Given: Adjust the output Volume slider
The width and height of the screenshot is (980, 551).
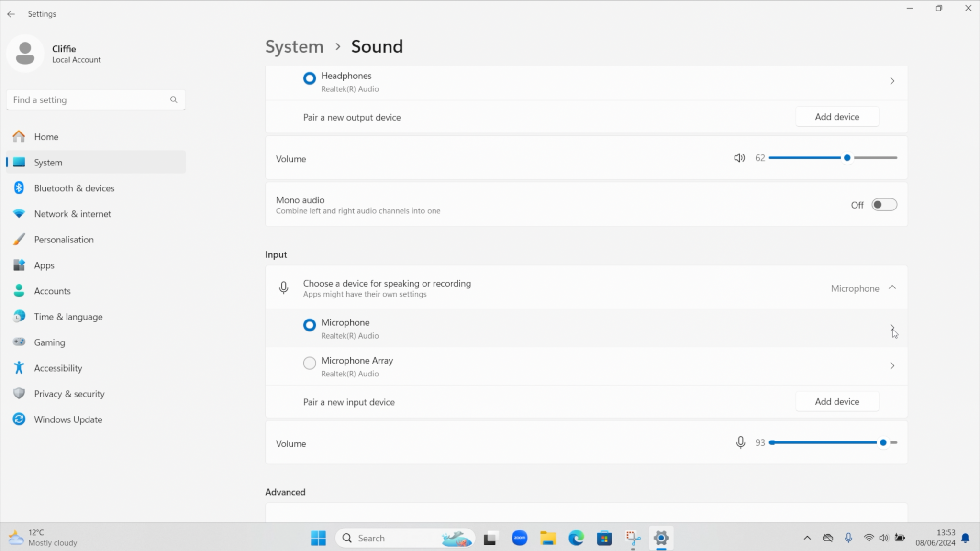Looking at the screenshot, I should tap(846, 157).
